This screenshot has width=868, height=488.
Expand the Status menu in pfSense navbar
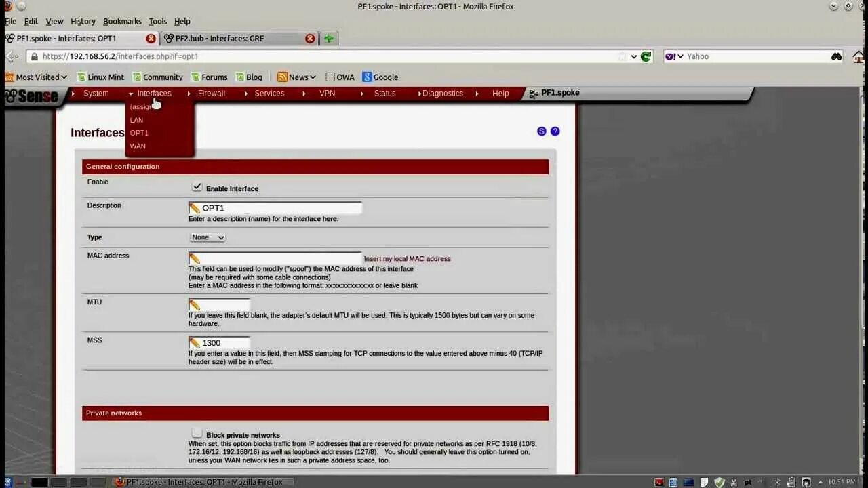[x=384, y=94]
